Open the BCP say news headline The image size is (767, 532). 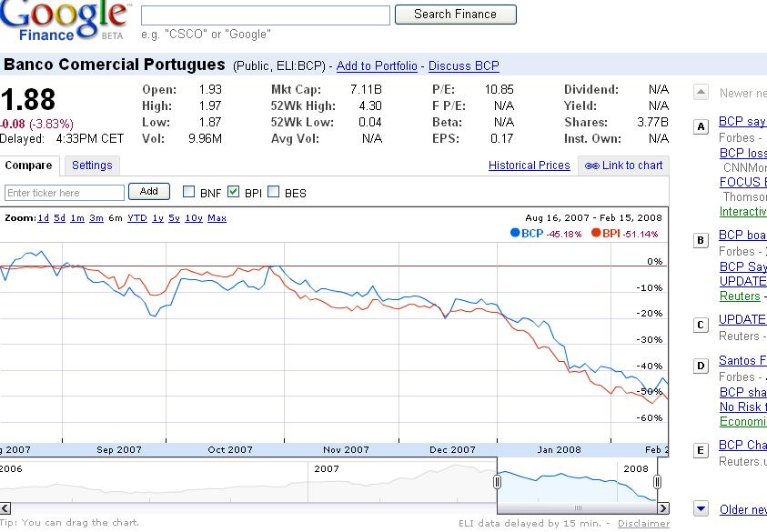[x=742, y=121]
